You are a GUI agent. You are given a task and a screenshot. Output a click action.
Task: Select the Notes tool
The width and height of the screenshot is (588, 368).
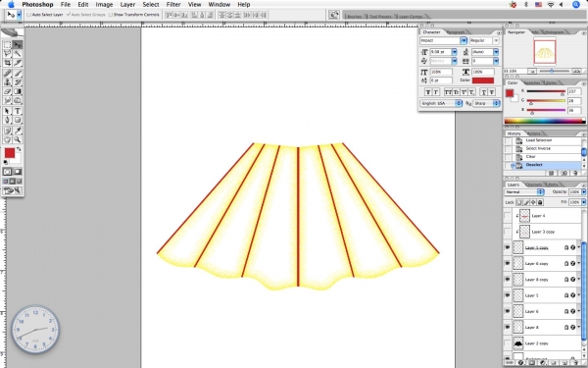tap(7, 131)
